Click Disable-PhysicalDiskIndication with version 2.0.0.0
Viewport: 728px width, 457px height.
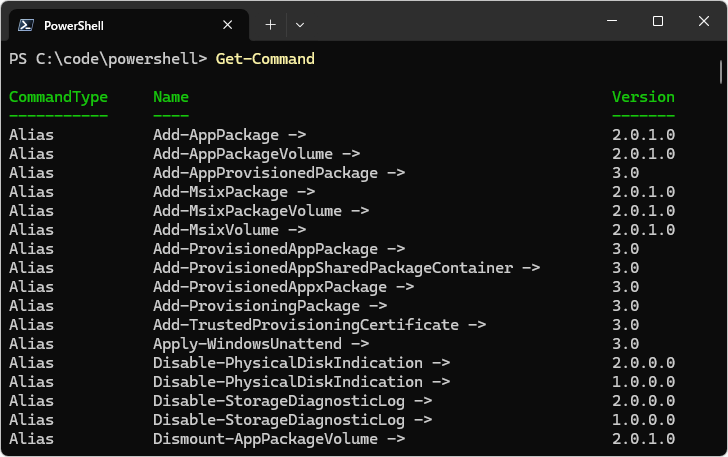point(302,363)
